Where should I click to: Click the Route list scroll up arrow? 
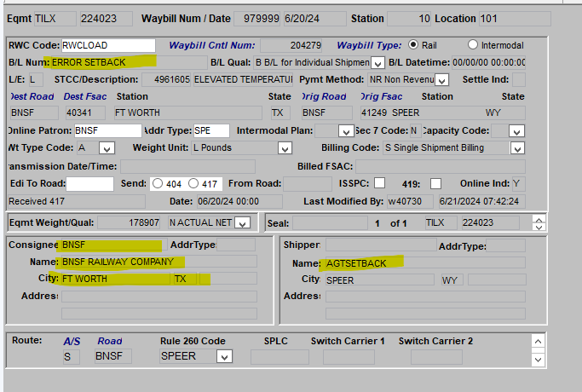click(x=539, y=341)
